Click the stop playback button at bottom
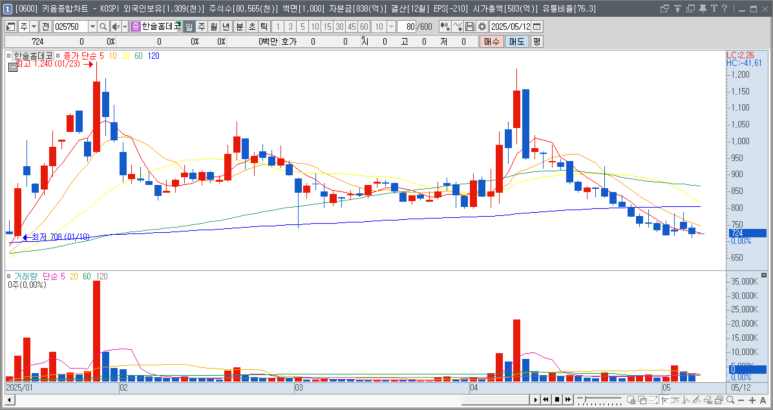The height and width of the screenshot is (410, 773). (557, 400)
